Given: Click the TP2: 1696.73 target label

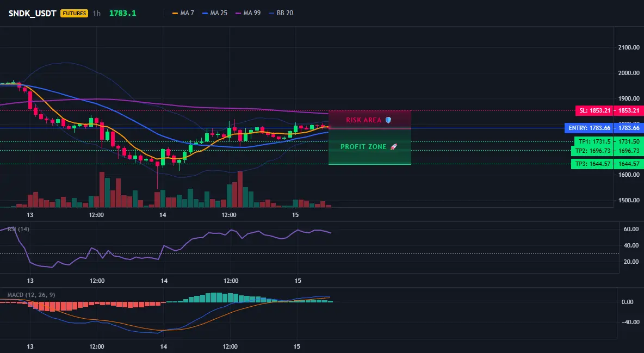Looking at the screenshot, I should click(x=592, y=151).
